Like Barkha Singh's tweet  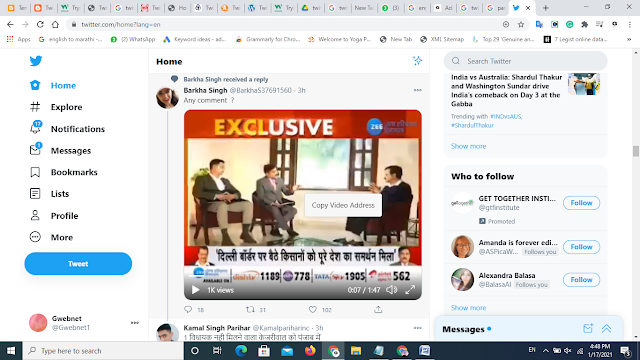point(313,310)
